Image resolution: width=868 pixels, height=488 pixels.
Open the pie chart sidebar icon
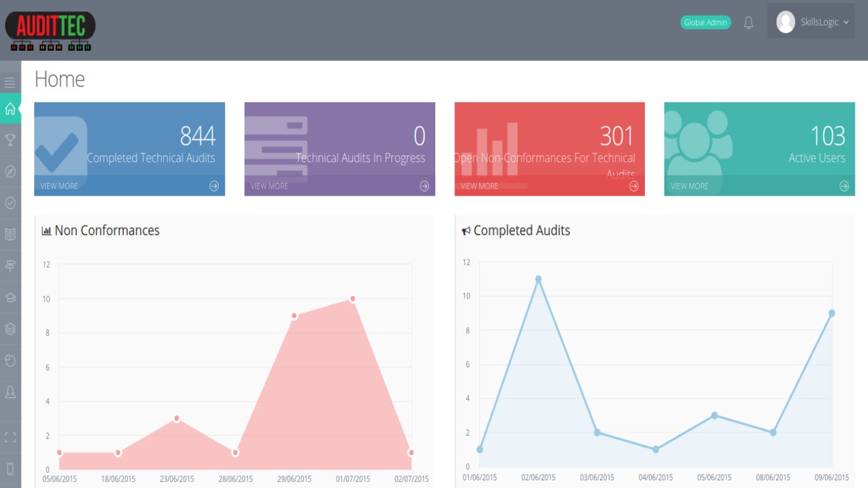10,360
